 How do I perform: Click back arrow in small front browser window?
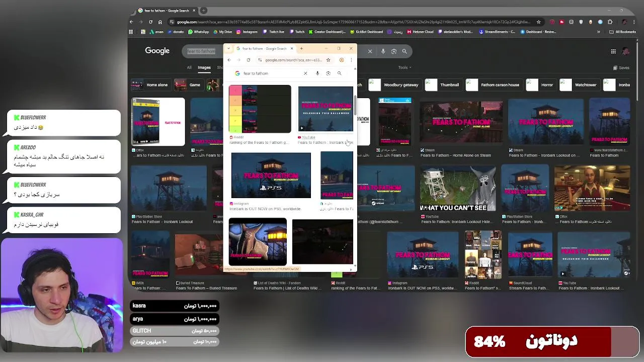[x=229, y=60]
